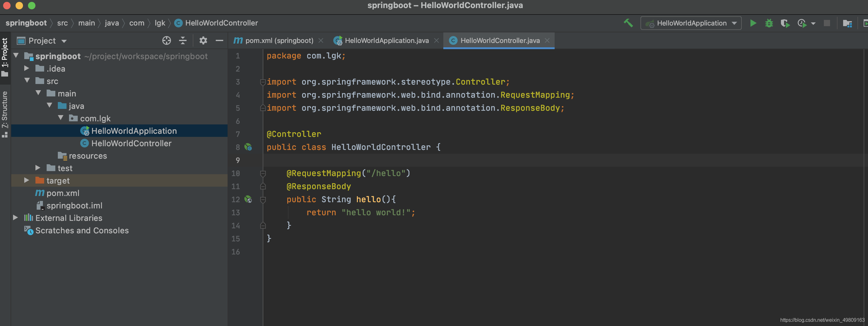
Task: Click the Collapse All icon in Project panel
Action: click(x=182, y=40)
